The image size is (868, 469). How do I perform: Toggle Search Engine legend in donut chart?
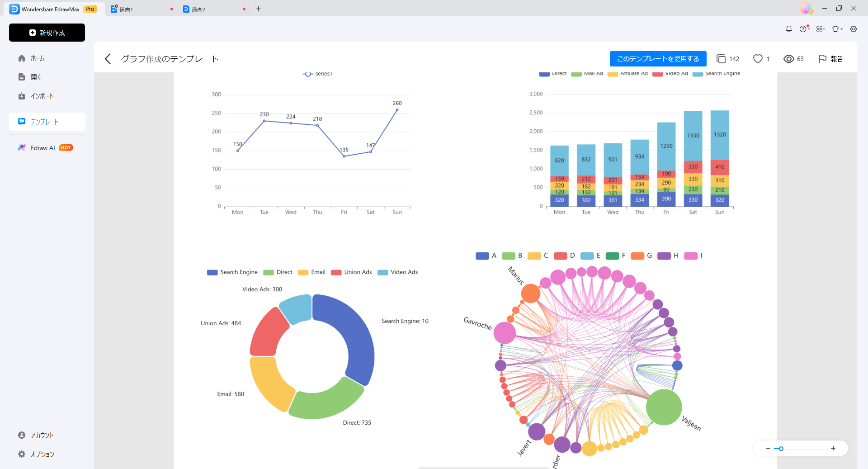pos(232,272)
